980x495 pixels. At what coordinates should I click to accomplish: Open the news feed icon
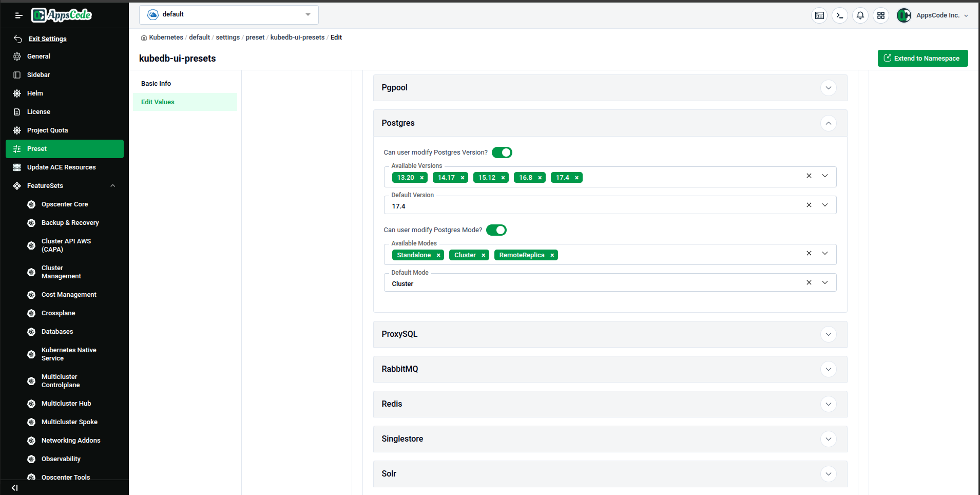[x=819, y=15]
